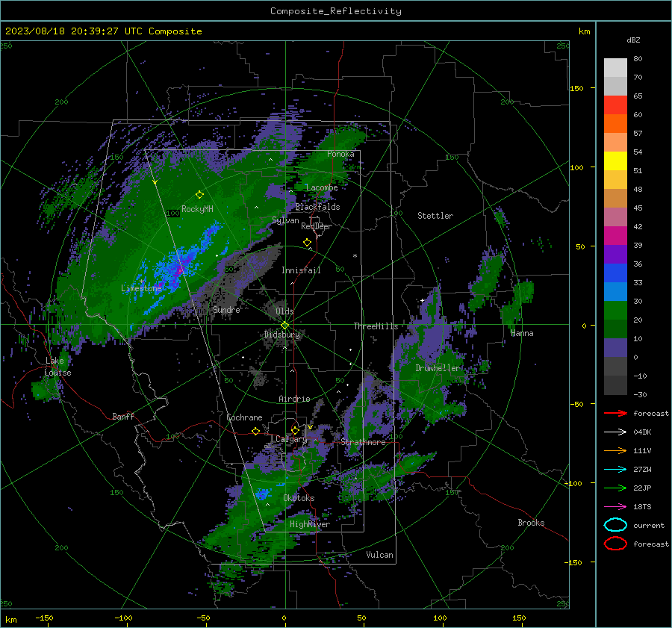This screenshot has width=672, height=628.
Task: Click the Strathmore city label
Action: click(363, 442)
